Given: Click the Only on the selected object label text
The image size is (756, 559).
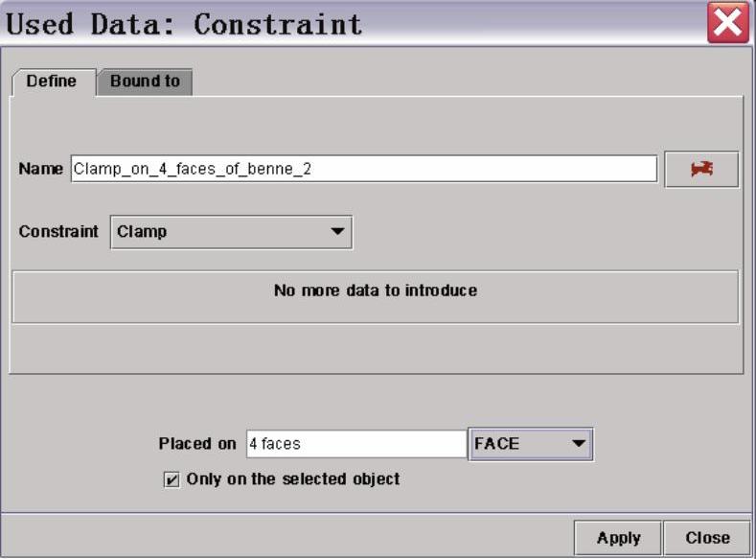Looking at the screenshot, I should [293, 478].
